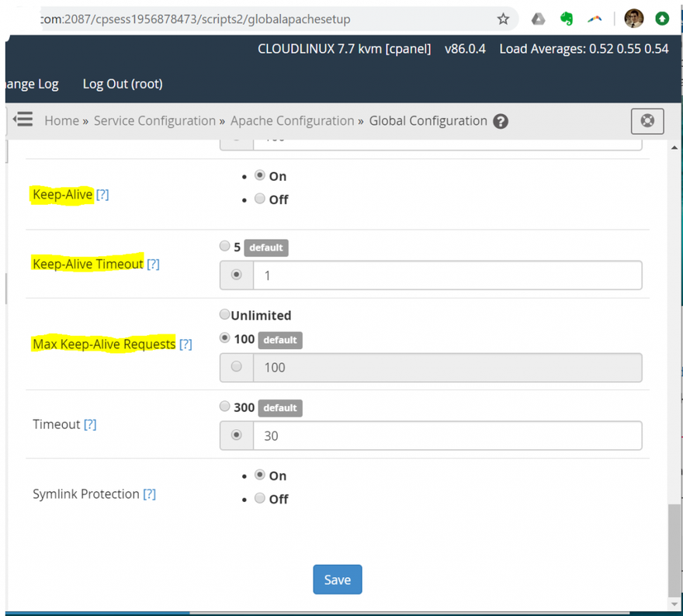Select the default 300 Timeout option

coord(225,407)
